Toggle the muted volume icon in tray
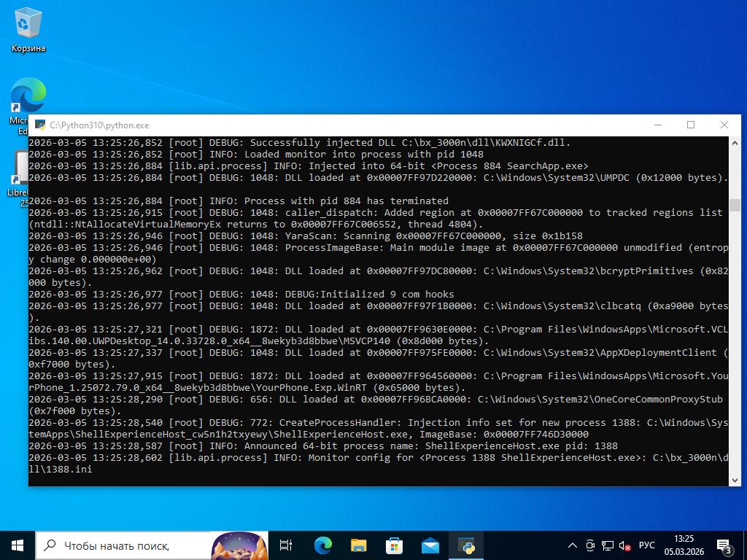Image resolution: width=747 pixels, height=560 pixels. click(624, 545)
